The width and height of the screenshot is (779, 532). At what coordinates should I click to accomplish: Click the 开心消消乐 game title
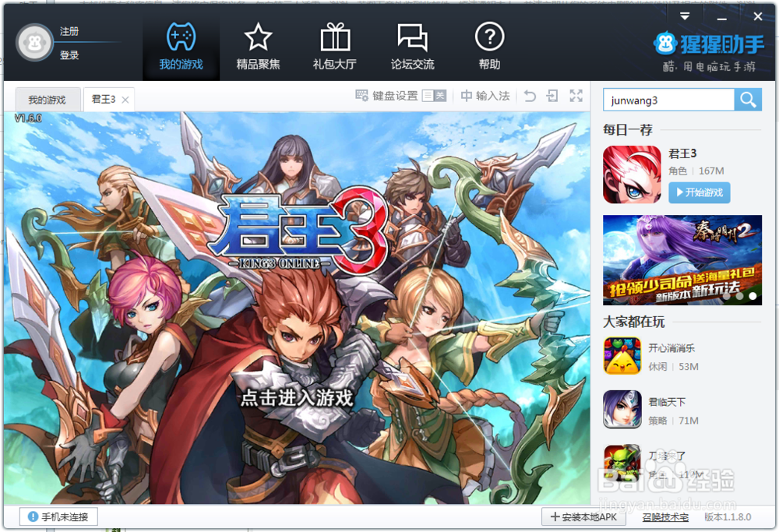point(671,347)
